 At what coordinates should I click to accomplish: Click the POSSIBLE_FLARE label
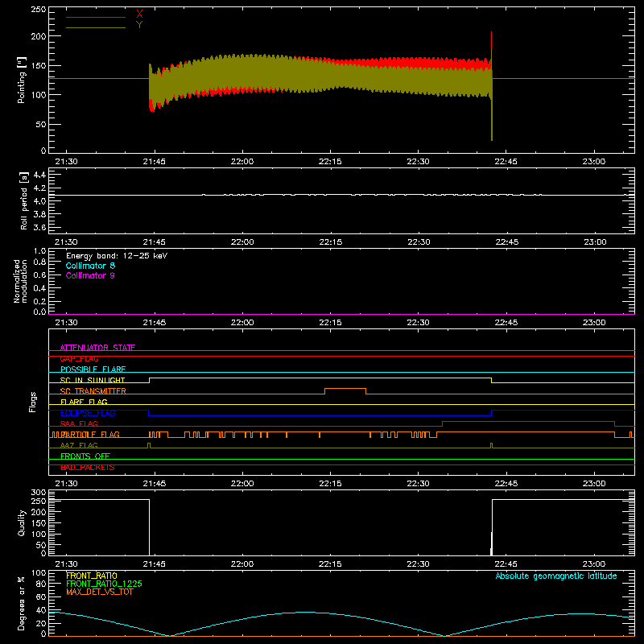(x=93, y=369)
